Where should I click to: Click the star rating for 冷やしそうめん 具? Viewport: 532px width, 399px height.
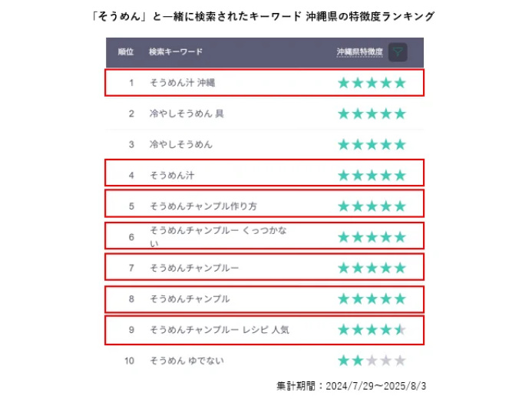coord(372,114)
